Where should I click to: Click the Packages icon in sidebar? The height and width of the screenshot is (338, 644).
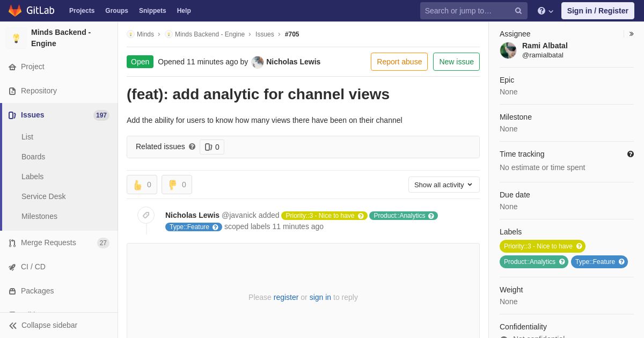tap(12, 291)
